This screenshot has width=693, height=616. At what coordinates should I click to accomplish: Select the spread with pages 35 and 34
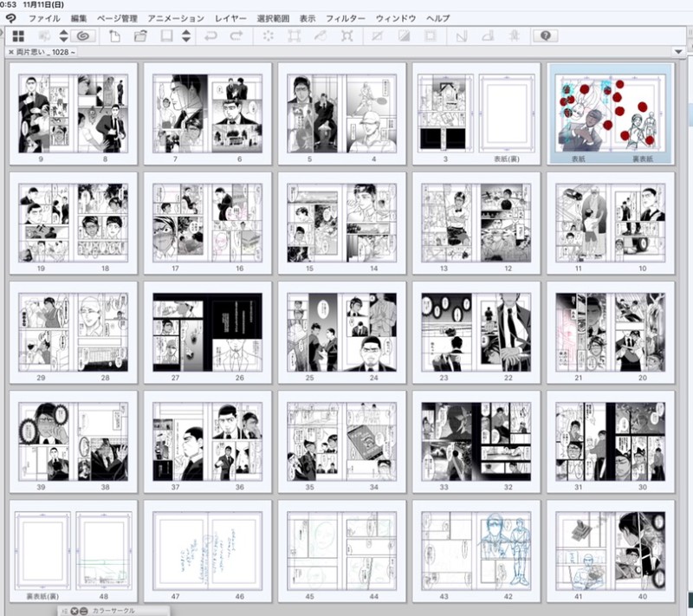pos(342,442)
